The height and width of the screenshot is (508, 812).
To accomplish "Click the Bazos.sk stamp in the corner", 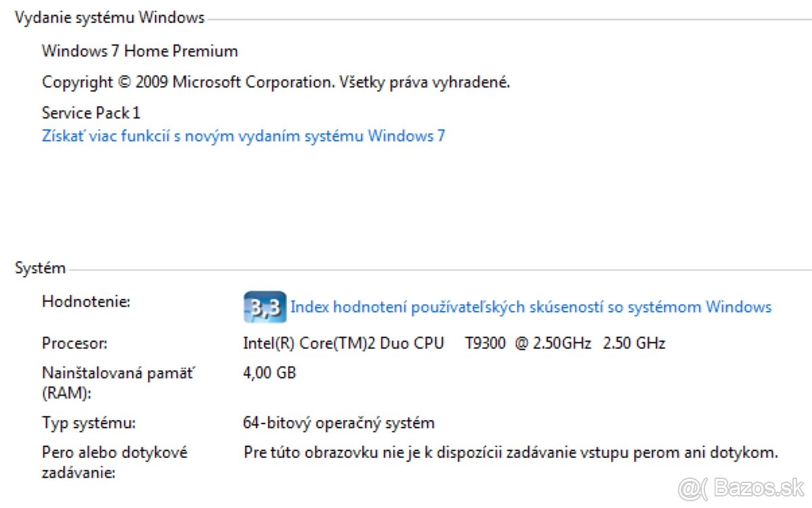I will pos(742,489).
